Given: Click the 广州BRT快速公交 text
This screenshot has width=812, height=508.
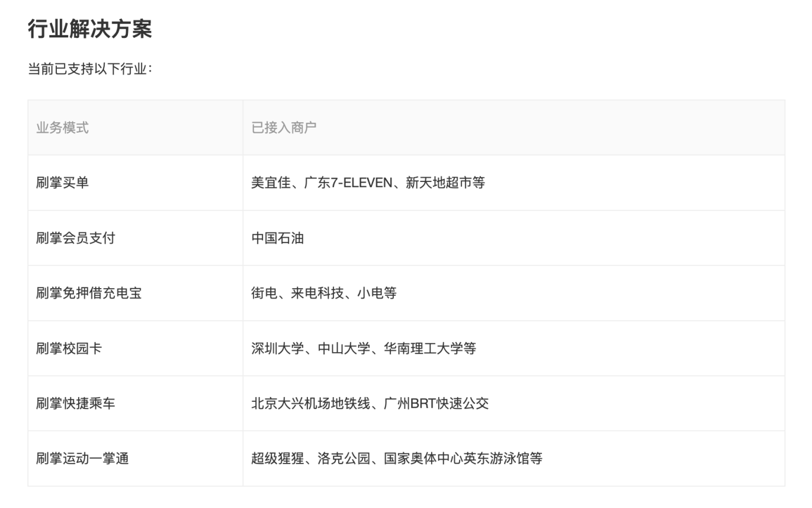Looking at the screenshot, I should point(437,403).
